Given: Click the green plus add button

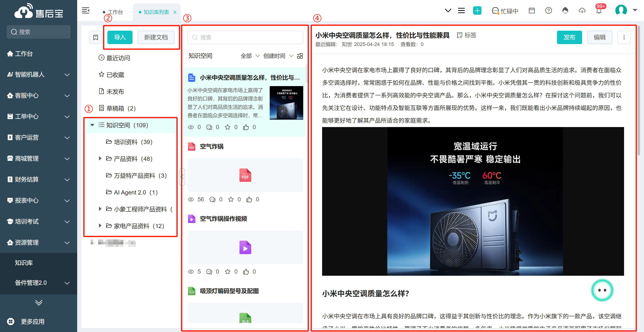Looking at the screenshot, I should (477, 10).
